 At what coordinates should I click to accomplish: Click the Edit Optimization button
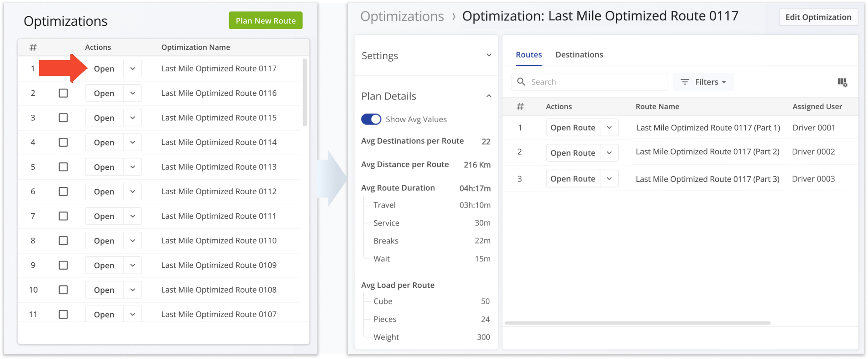(x=818, y=17)
